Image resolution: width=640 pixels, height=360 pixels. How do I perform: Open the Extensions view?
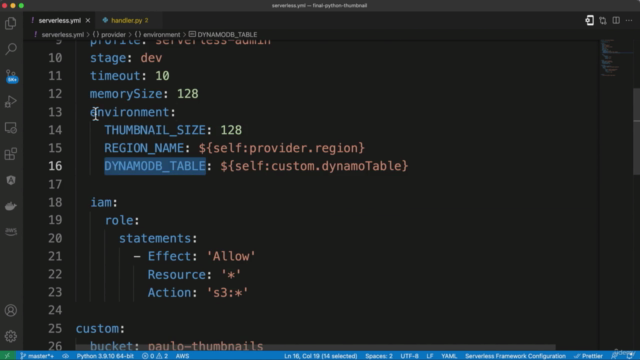tap(11, 154)
